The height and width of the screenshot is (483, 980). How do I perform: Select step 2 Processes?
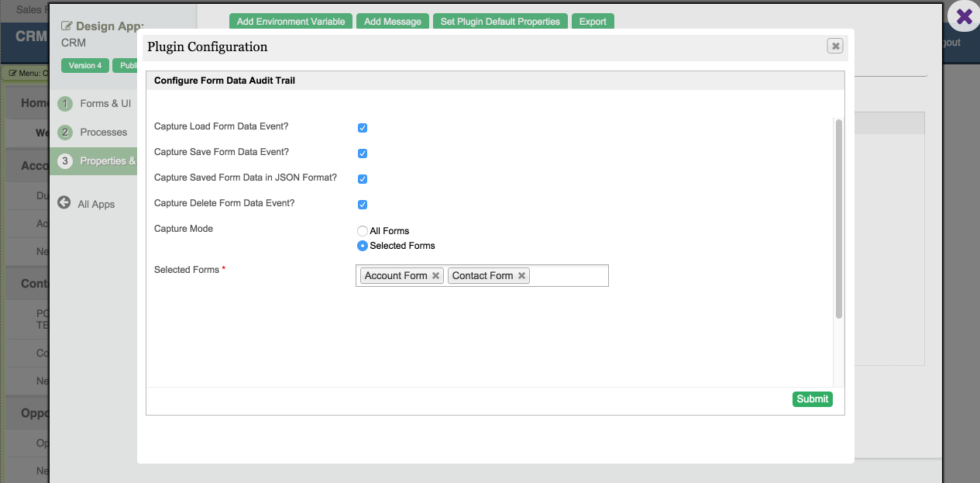point(93,132)
